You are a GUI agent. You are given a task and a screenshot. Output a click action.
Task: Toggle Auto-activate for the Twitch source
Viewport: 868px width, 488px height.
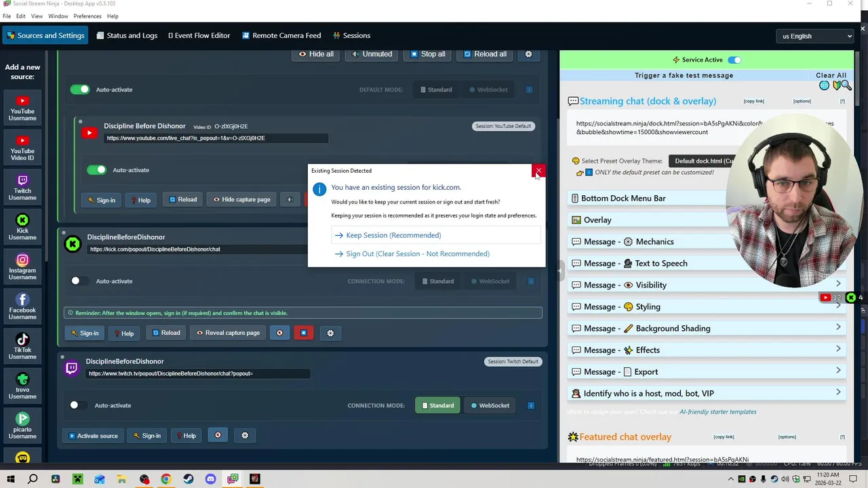[77, 405]
